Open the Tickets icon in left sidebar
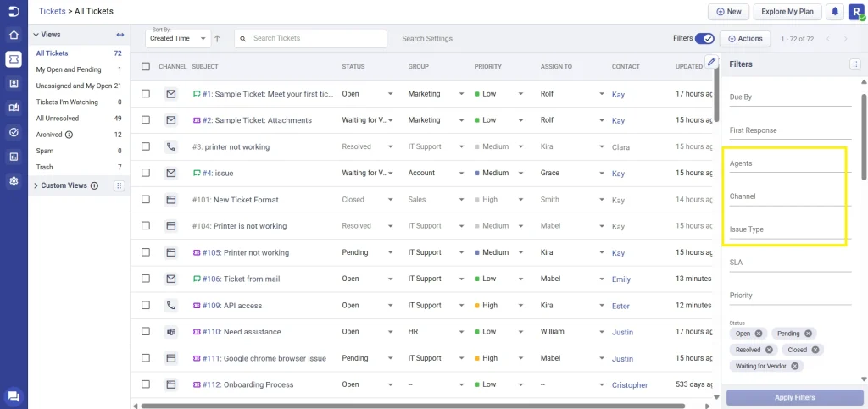868x409 pixels. click(x=14, y=59)
